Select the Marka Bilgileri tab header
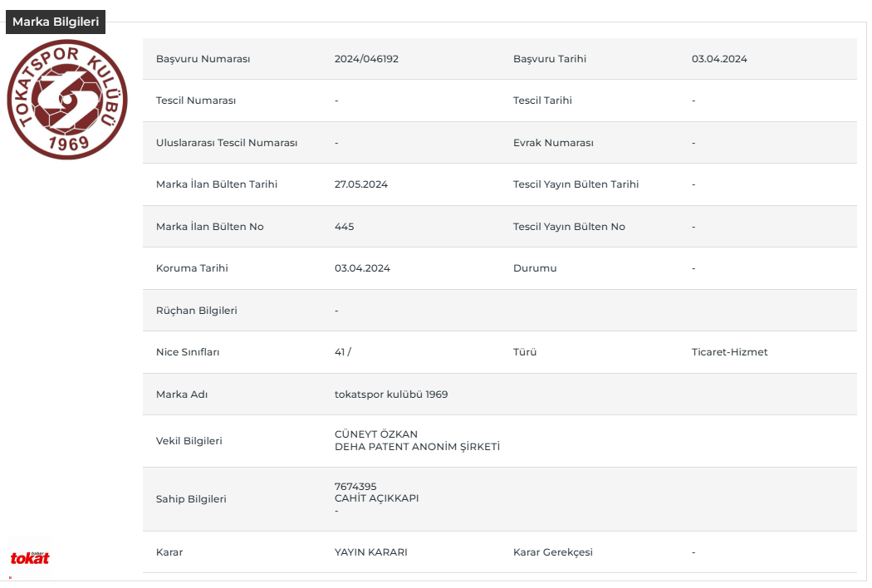The height and width of the screenshot is (588, 872). (56, 22)
